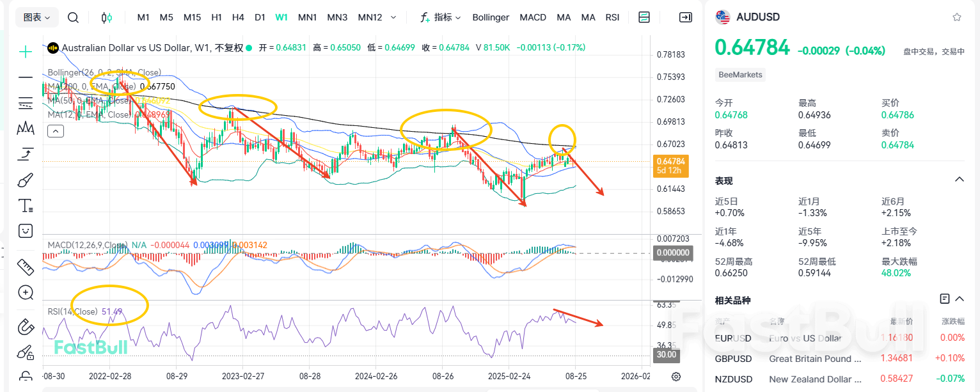980x392 pixels.
Task: Switch to the D1 daily timeframe
Action: click(x=260, y=17)
